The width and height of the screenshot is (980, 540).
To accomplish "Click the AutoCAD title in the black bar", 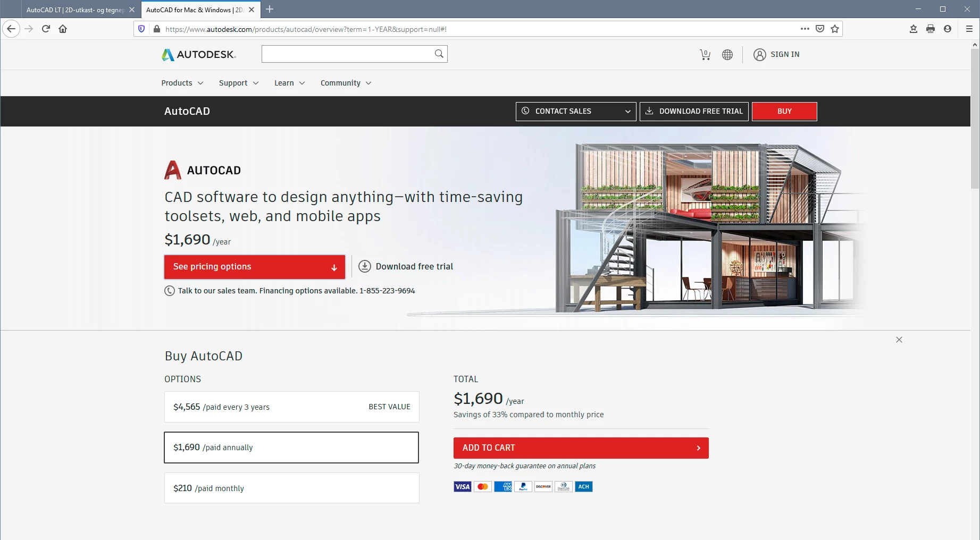I will point(187,111).
